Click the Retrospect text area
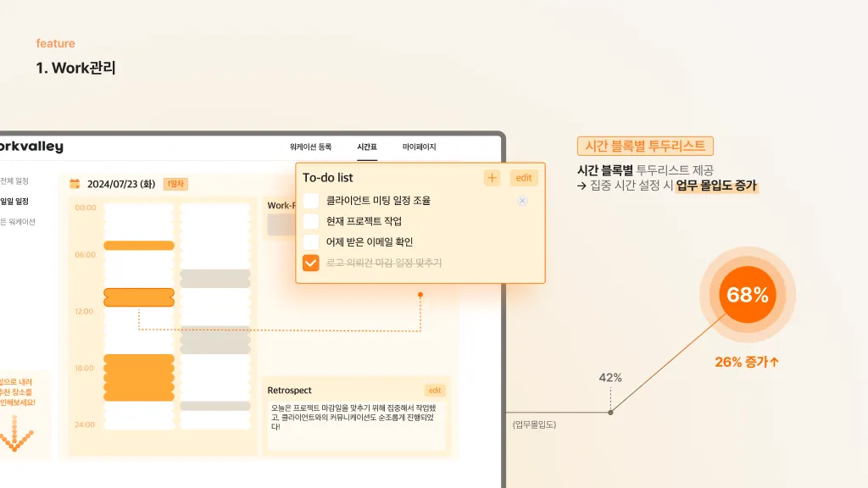 pyautogui.click(x=357, y=425)
